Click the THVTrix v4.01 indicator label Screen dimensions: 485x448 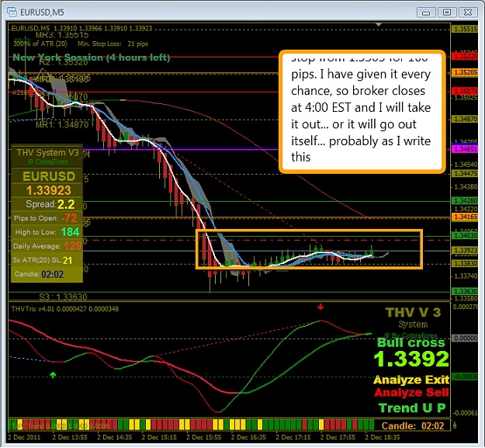(x=65, y=309)
